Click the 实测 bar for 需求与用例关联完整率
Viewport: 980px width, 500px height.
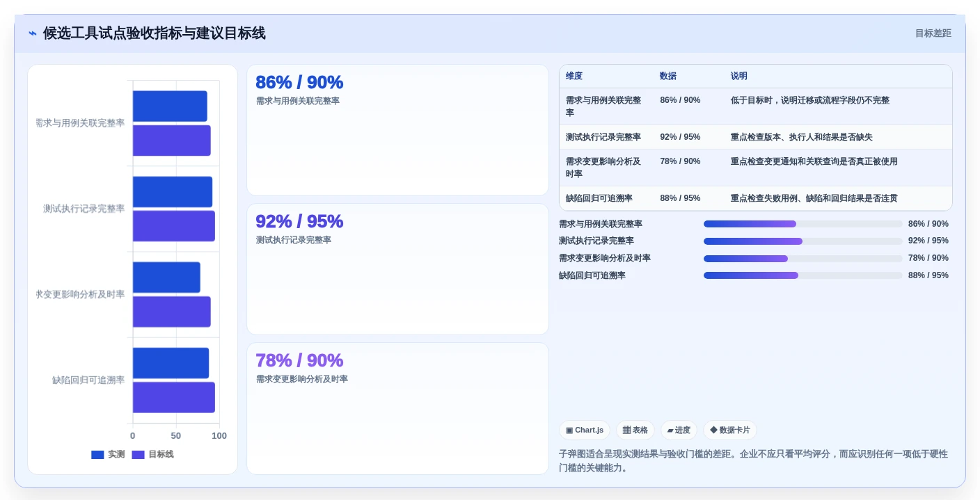pyautogui.click(x=170, y=106)
